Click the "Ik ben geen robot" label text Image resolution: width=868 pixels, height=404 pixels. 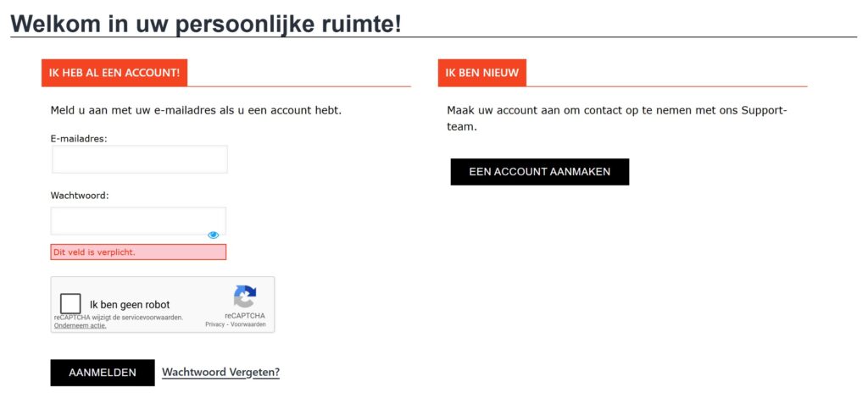130,305
